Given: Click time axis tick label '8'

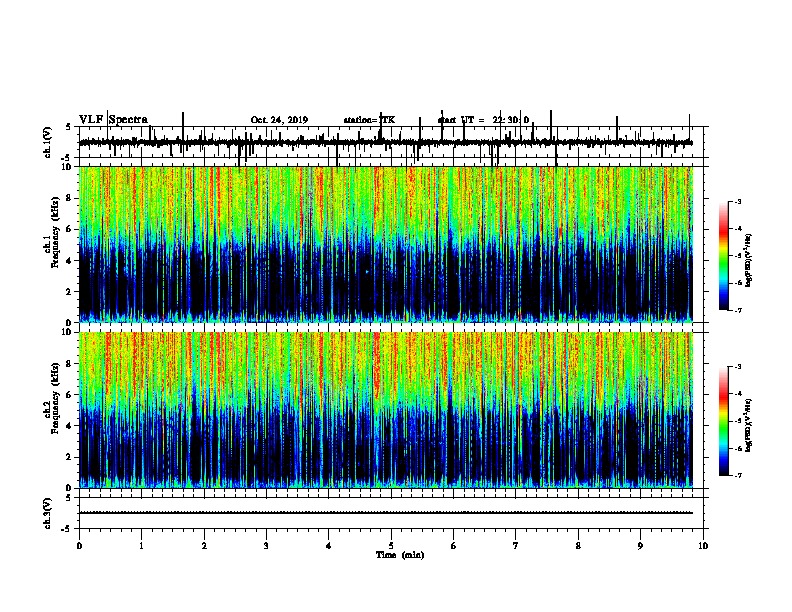Looking at the screenshot, I should point(578,546).
